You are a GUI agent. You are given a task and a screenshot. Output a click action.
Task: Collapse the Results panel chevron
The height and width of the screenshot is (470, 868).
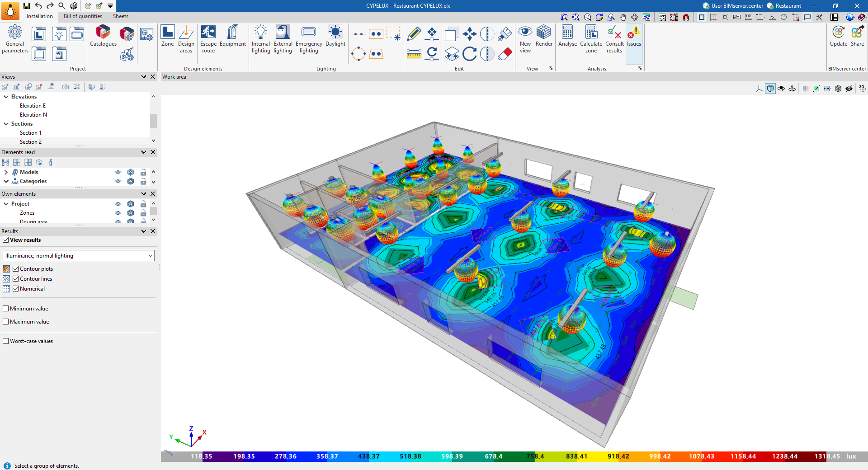pyautogui.click(x=144, y=231)
